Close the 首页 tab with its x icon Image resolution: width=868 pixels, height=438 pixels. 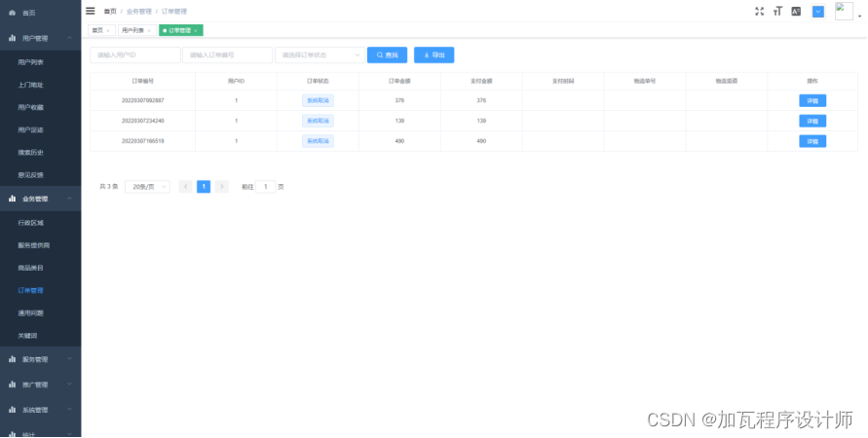pos(108,31)
